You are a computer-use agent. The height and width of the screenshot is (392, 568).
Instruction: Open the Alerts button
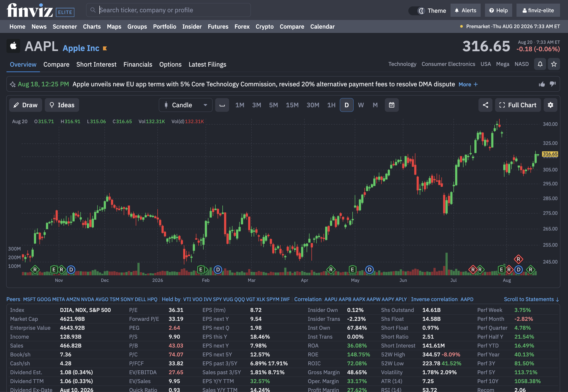[465, 10]
